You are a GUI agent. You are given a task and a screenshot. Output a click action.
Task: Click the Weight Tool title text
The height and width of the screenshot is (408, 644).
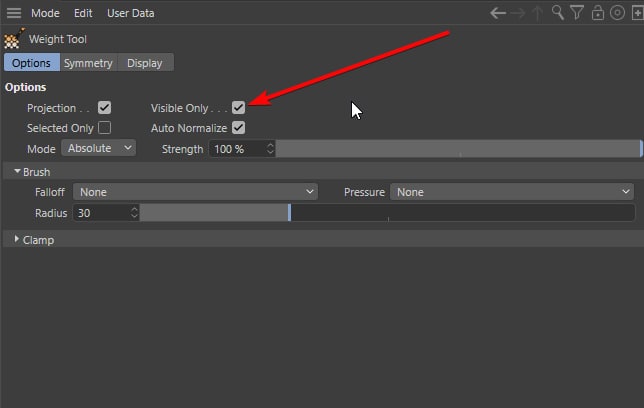(x=58, y=39)
